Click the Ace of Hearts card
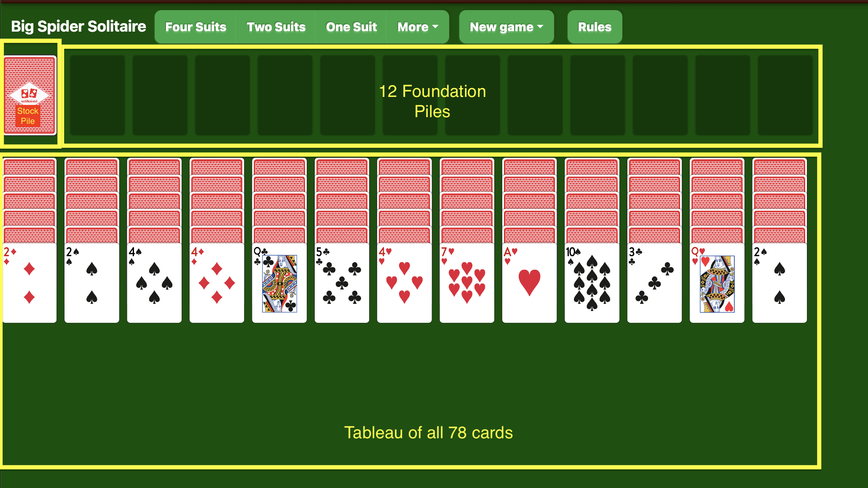Viewport: 868px width, 488px height. point(528,280)
